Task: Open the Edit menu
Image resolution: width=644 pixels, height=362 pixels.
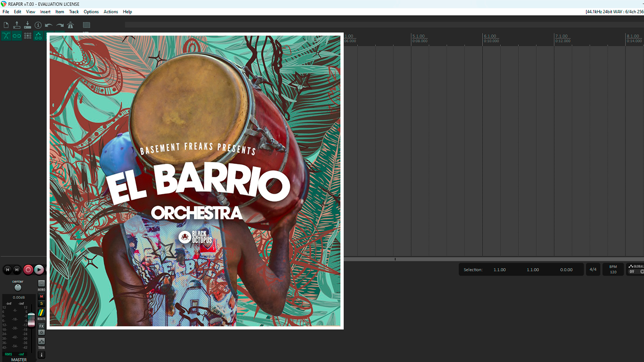Action: [17, 12]
